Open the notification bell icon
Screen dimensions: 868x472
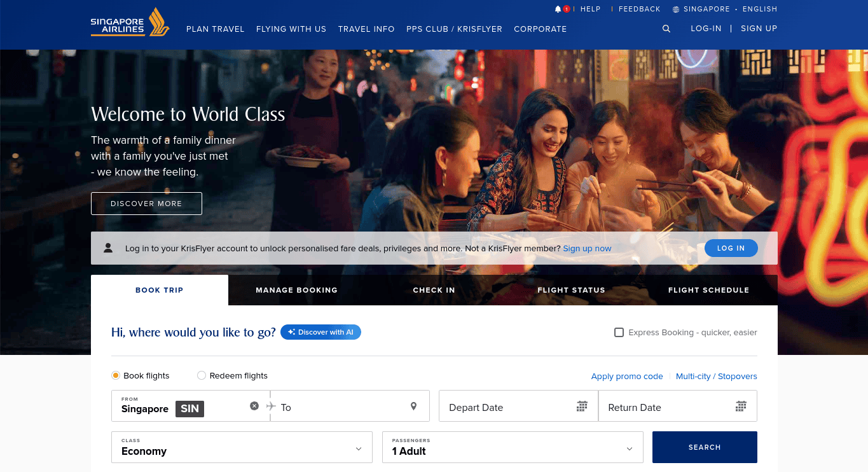(x=558, y=9)
